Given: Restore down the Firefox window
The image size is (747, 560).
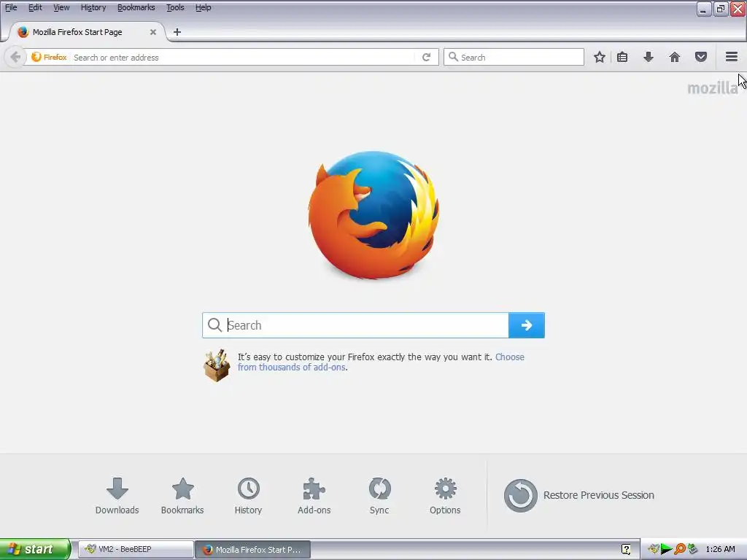Looking at the screenshot, I should [720, 9].
